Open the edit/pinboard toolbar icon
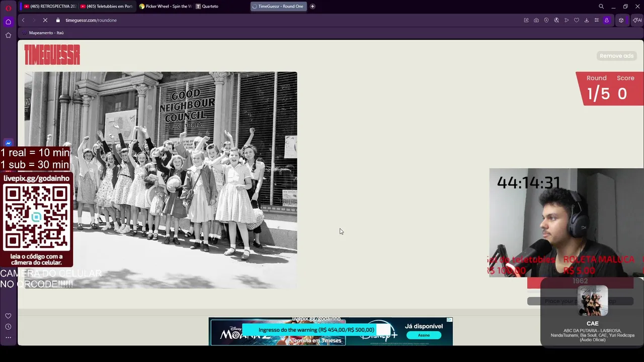Viewport: 644px width, 362px height. [526, 20]
